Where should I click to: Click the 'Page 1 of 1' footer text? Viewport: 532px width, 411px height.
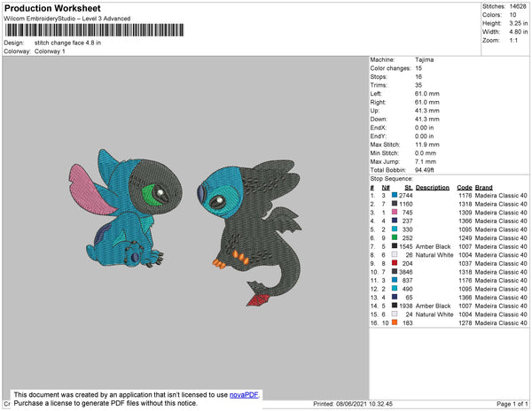pyautogui.click(x=512, y=404)
